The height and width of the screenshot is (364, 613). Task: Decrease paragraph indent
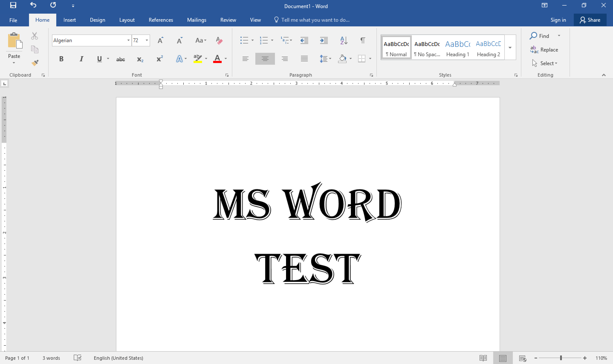click(304, 40)
